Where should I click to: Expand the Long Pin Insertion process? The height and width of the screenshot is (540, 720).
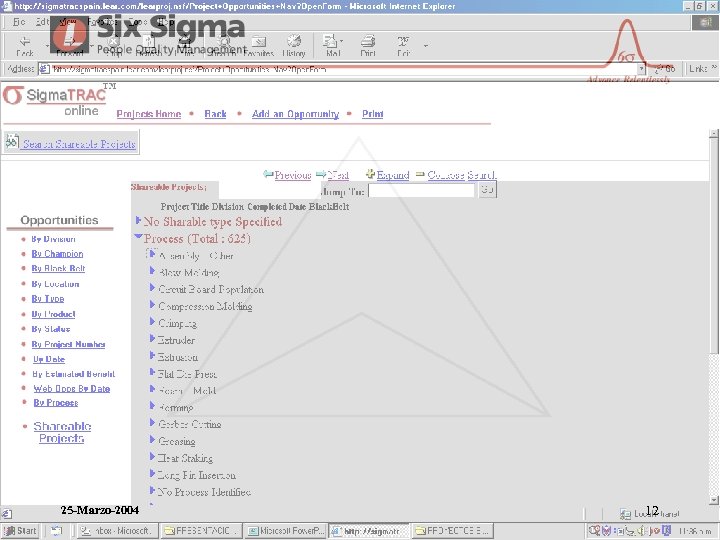tap(152, 473)
